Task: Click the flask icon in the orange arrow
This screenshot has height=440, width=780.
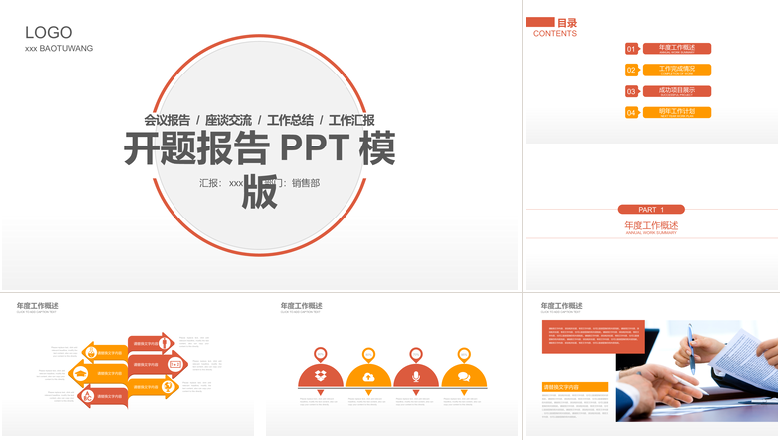Action: [92, 352]
